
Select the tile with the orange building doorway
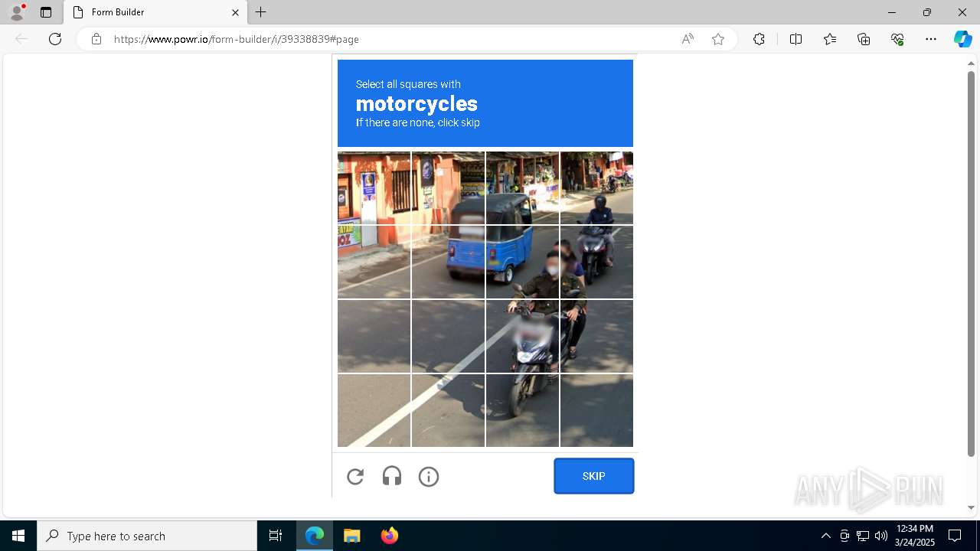(374, 188)
